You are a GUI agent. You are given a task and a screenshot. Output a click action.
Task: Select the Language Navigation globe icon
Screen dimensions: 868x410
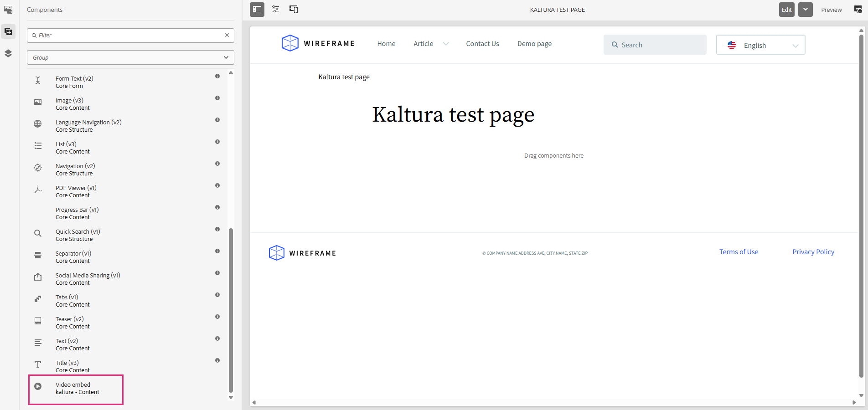(38, 124)
